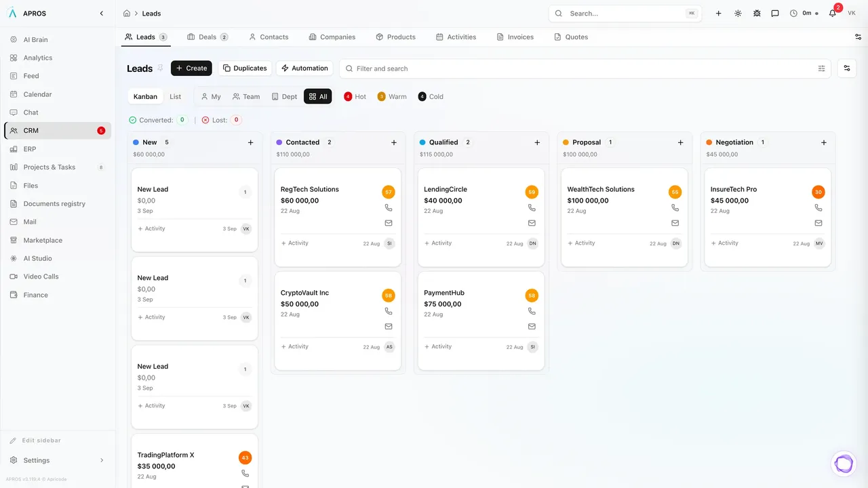Open the Invoices tab
Image resolution: width=868 pixels, height=488 pixels.
(x=515, y=37)
